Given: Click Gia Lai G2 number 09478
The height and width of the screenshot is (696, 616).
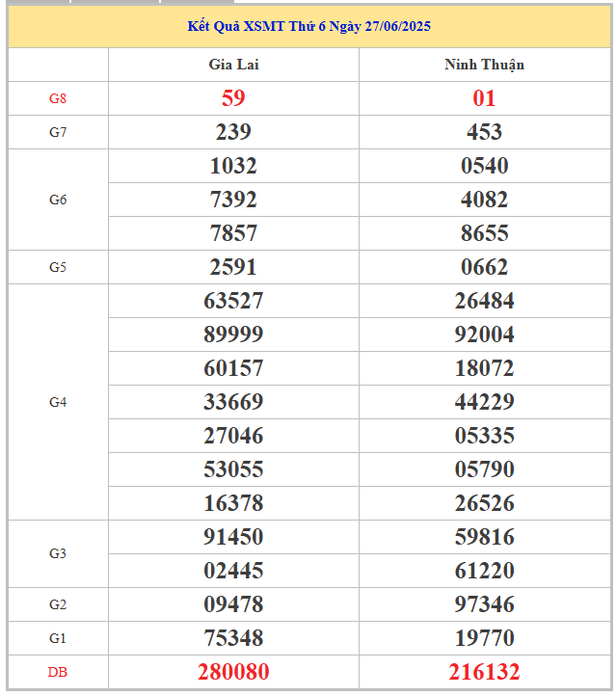Looking at the screenshot, I should click(x=233, y=604).
